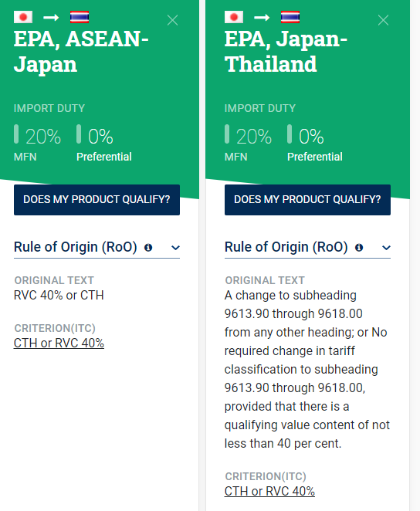The image size is (420, 511).
Task: Check product qualification for EPA, ASEAN-Japan
Action: [97, 200]
